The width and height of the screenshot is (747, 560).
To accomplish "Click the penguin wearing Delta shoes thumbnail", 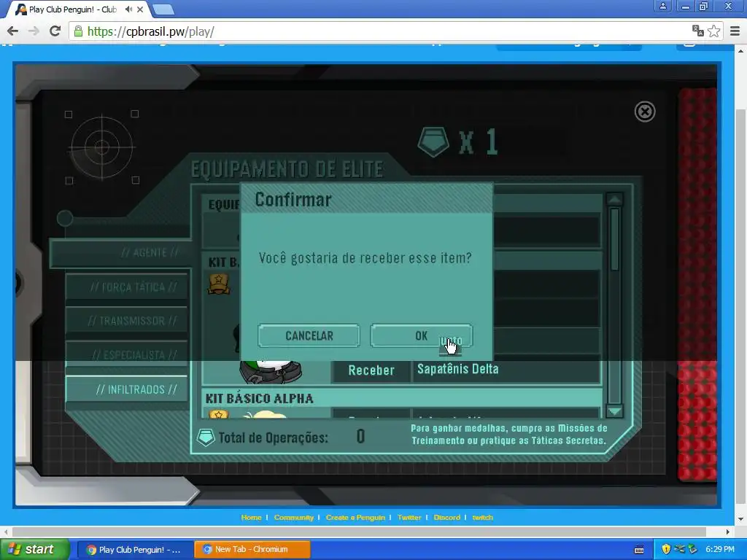I will (x=271, y=372).
